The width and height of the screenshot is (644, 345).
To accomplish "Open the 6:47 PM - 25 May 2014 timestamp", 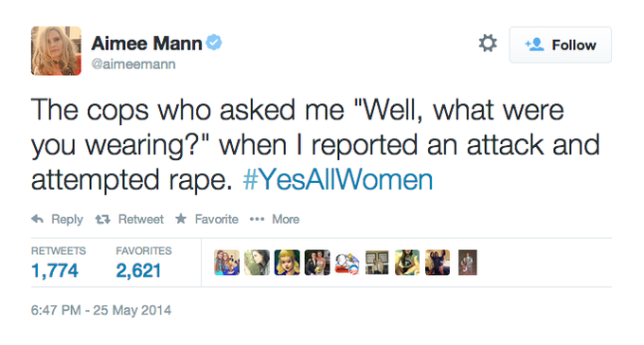I will [101, 310].
